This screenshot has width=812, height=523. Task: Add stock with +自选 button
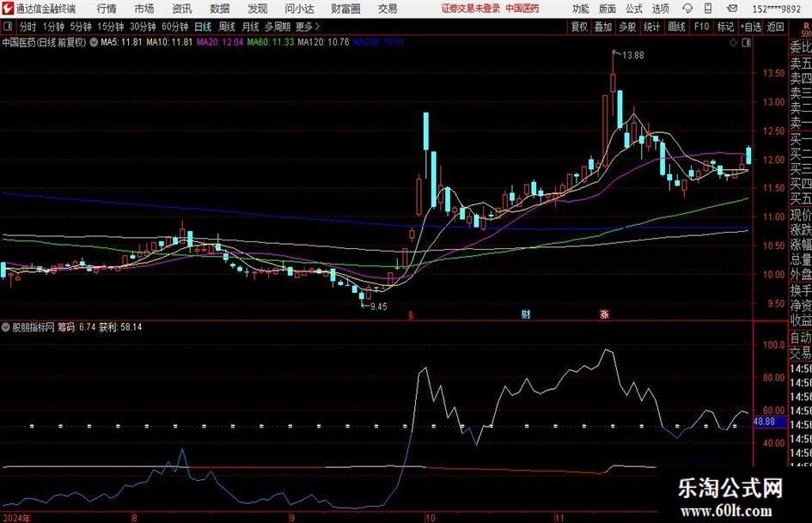tap(750, 27)
